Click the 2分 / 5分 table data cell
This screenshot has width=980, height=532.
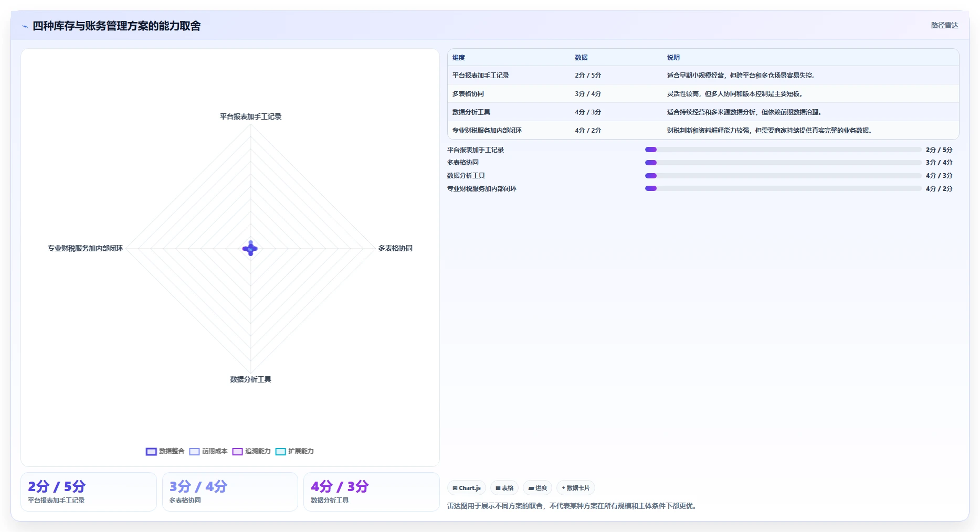pyautogui.click(x=588, y=76)
